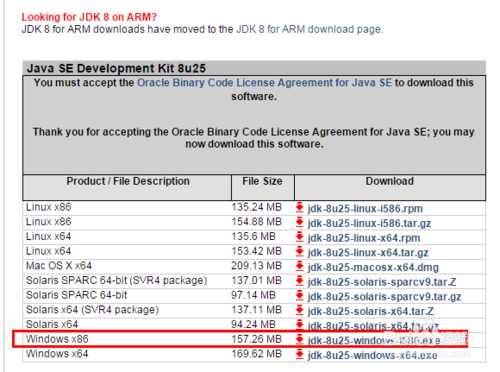Download jdk-8u25-linux-i586.tar.gz
The height and width of the screenshot is (372, 500).
click(369, 223)
